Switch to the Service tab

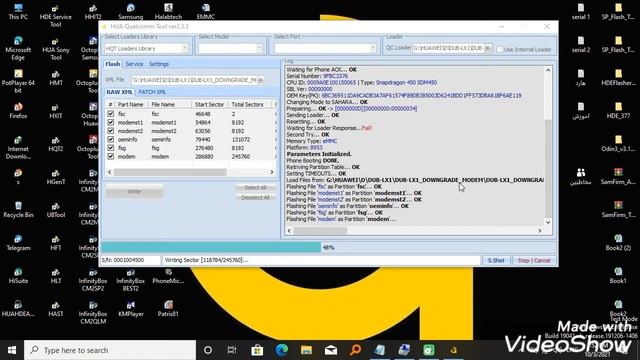134,64
